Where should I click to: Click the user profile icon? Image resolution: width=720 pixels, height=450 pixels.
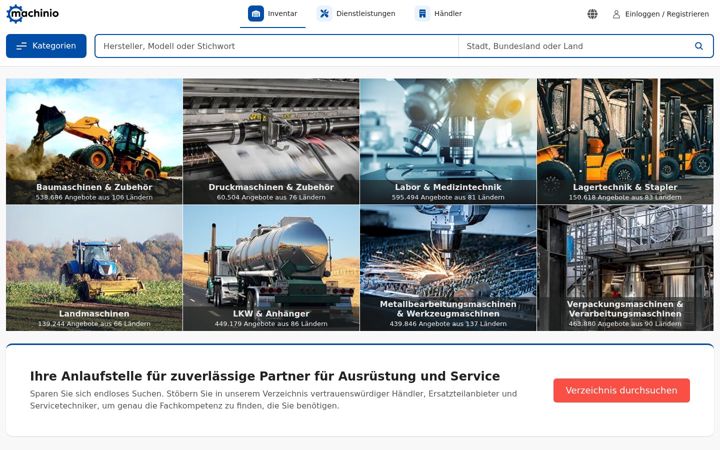coord(616,14)
